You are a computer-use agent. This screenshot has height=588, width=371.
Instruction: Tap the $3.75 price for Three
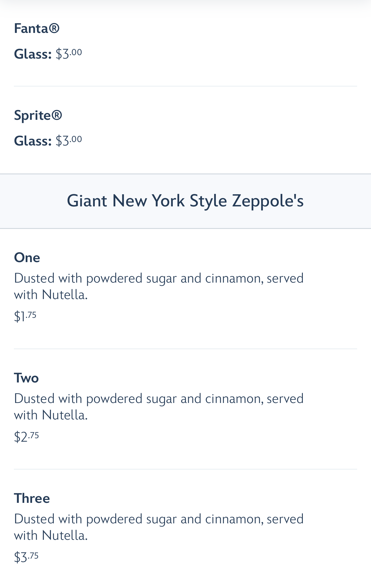[26, 557]
